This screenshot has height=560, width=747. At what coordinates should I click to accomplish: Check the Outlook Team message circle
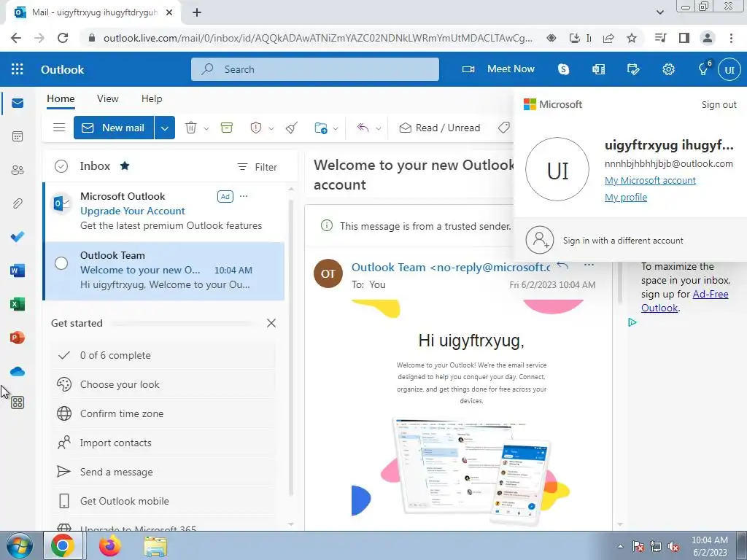coord(61,262)
